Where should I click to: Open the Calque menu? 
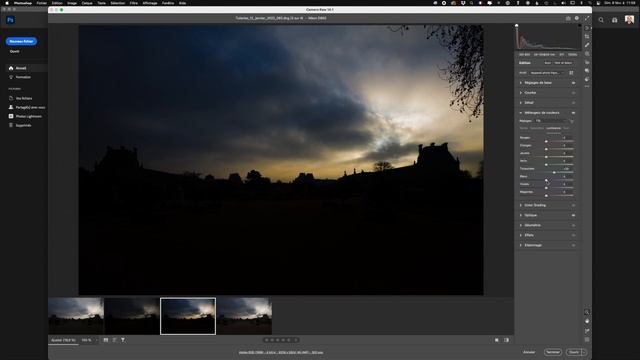(x=87, y=3)
